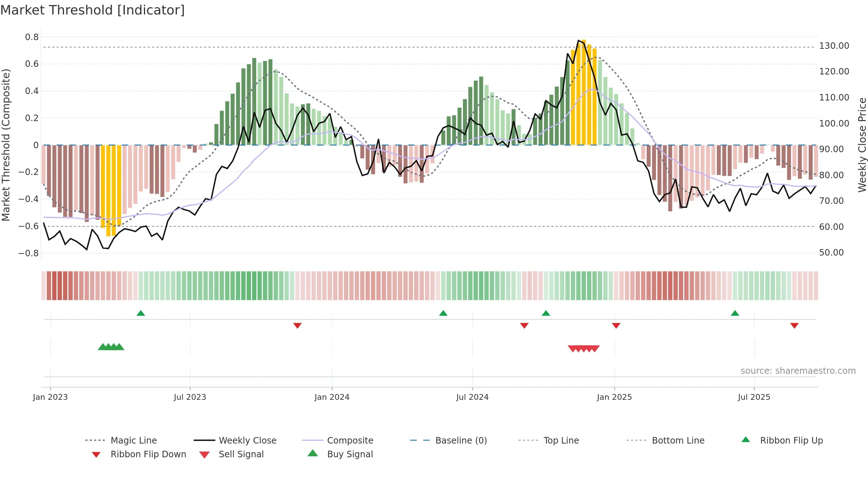The width and height of the screenshot is (868, 488).
Task: Toggle Ribbon Flip Up in legend
Action: 782,440
